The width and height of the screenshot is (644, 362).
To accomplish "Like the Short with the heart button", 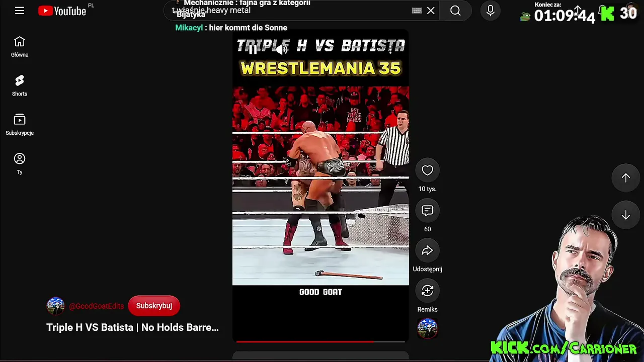I will 427,170.
